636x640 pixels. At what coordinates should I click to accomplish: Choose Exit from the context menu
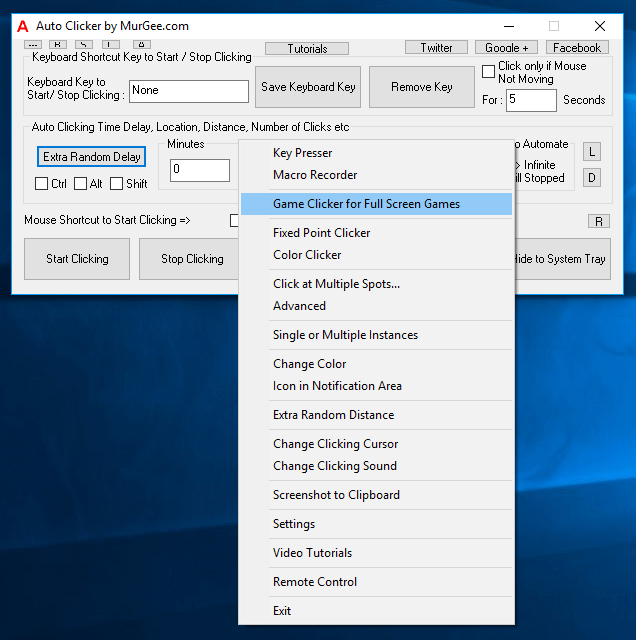pyautogui.click(x=376, y=611)
